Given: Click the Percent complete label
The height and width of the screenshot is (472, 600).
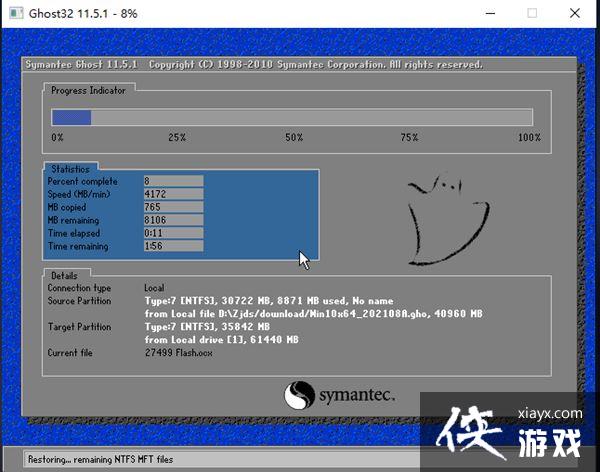Looking at the screenshot, I should point(83,181).
